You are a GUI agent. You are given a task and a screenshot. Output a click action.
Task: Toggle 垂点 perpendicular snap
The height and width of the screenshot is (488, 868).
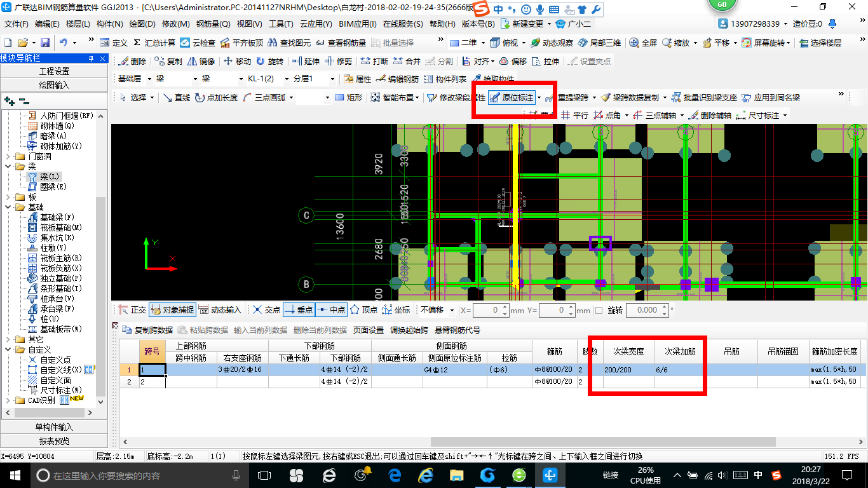(x=299, y=310)
